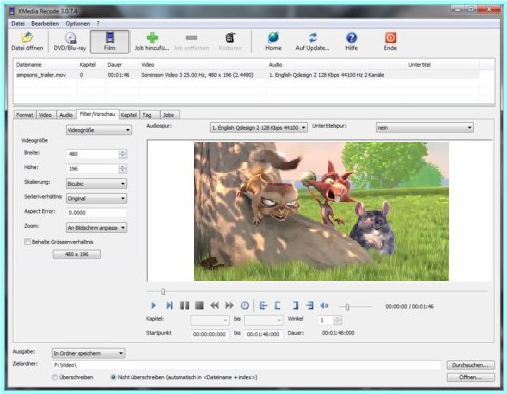Open the Audiospur dropdown list
507x394 pixels.
tap(258, 128)
